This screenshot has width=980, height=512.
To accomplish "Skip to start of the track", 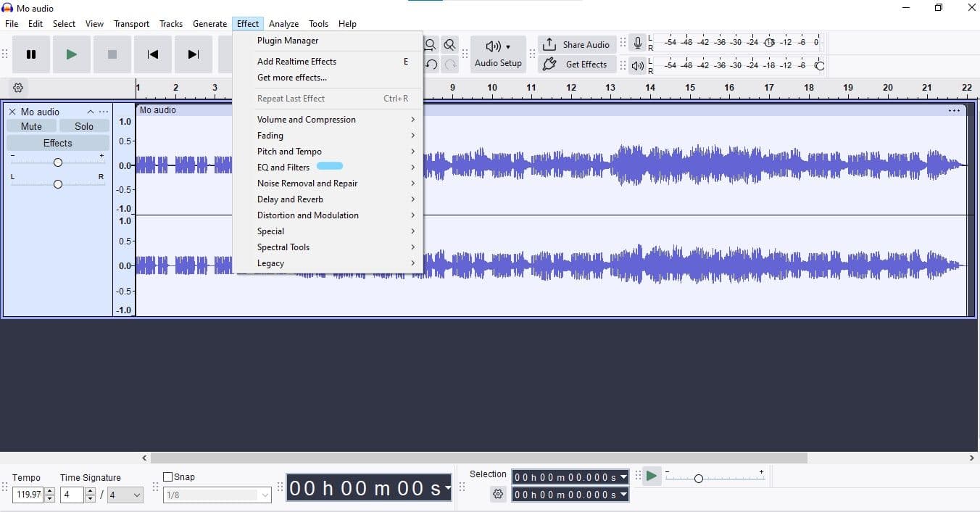I will pos(152,54).
